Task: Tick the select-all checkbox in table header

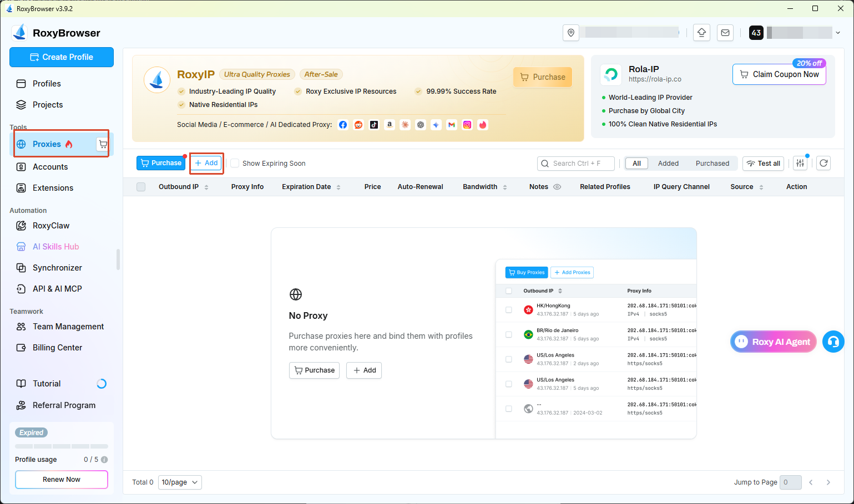Action: coord(141,187)
